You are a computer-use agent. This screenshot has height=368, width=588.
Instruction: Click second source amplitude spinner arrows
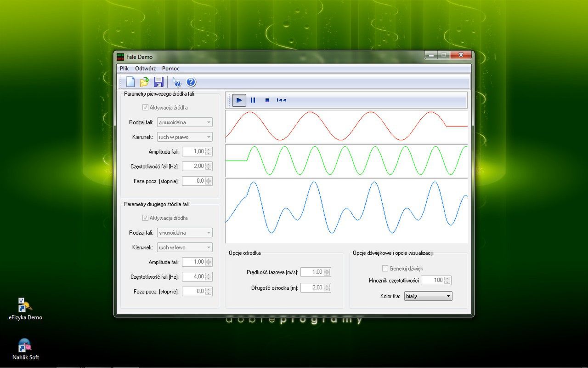209,262
